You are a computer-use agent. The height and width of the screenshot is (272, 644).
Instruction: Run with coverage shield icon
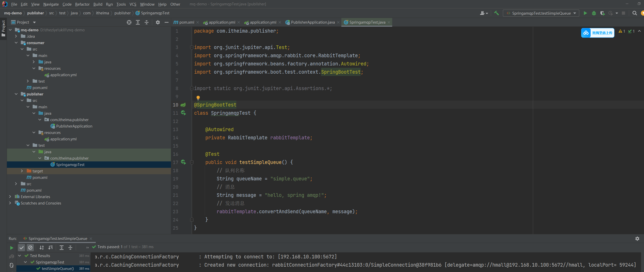coord(602,13)
